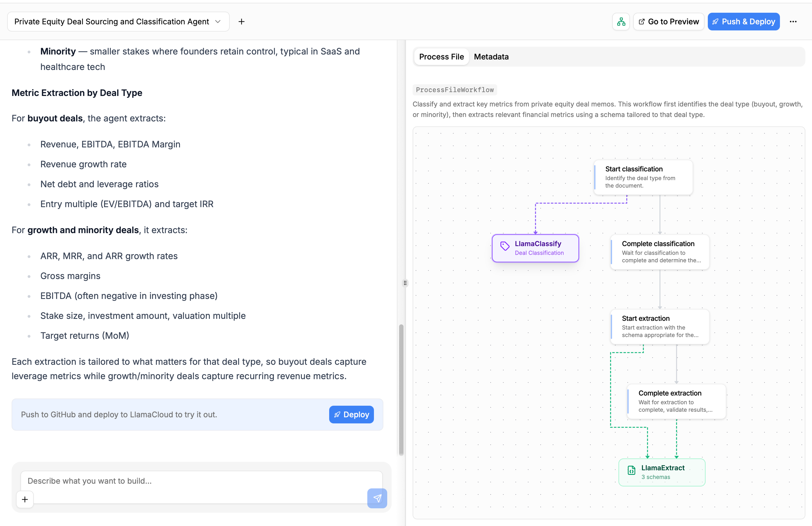
Task: Open the three-dot more options menu
Action: (793, 22)
